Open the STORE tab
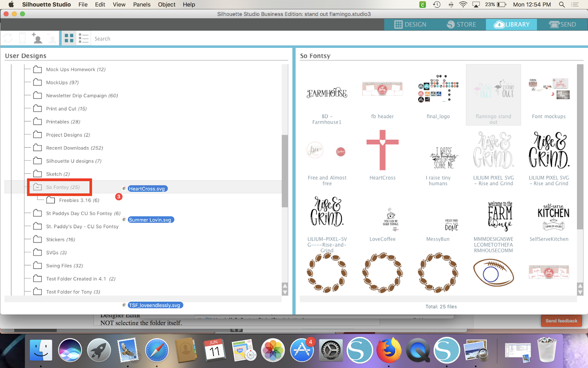 (x=461, y=24)
